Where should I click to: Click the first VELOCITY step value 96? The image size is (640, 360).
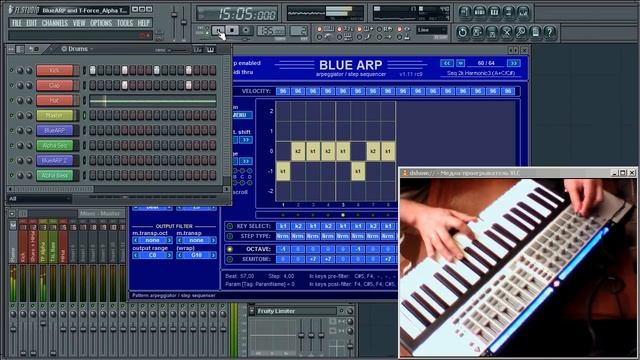(283, 91)
